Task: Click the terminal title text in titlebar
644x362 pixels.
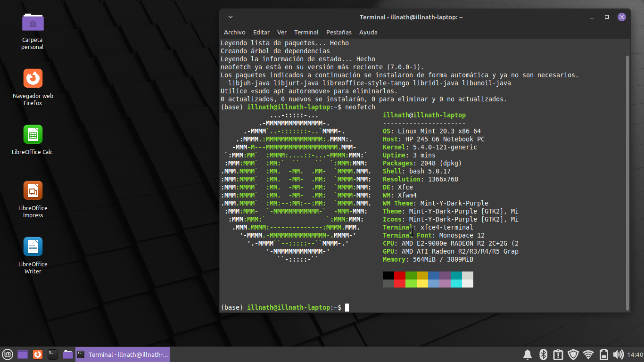Action: [x=411, y=17]
